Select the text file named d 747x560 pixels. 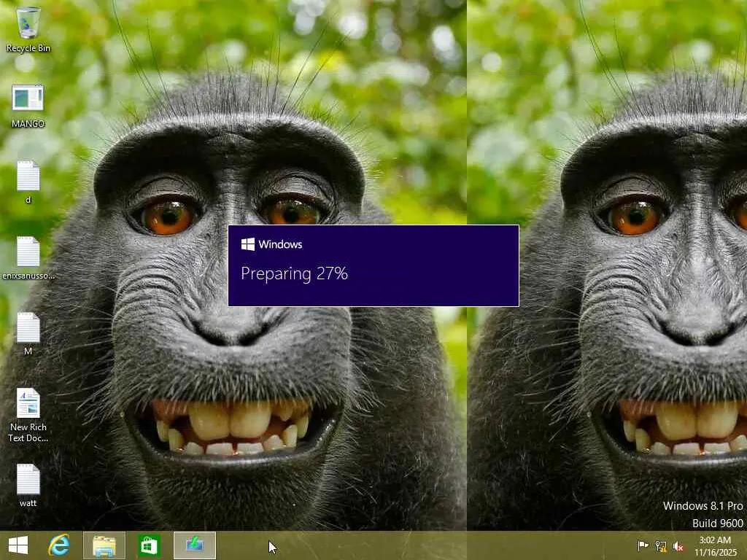click(28, 182)
